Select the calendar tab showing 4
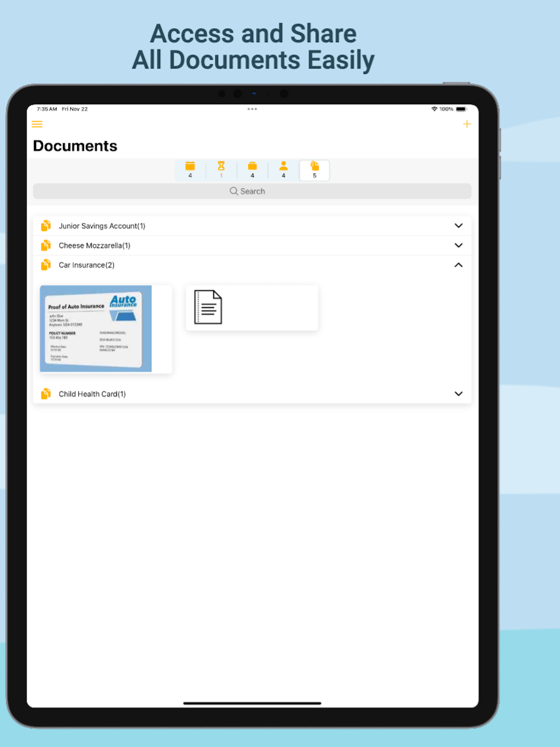 (x=190, y=170)
